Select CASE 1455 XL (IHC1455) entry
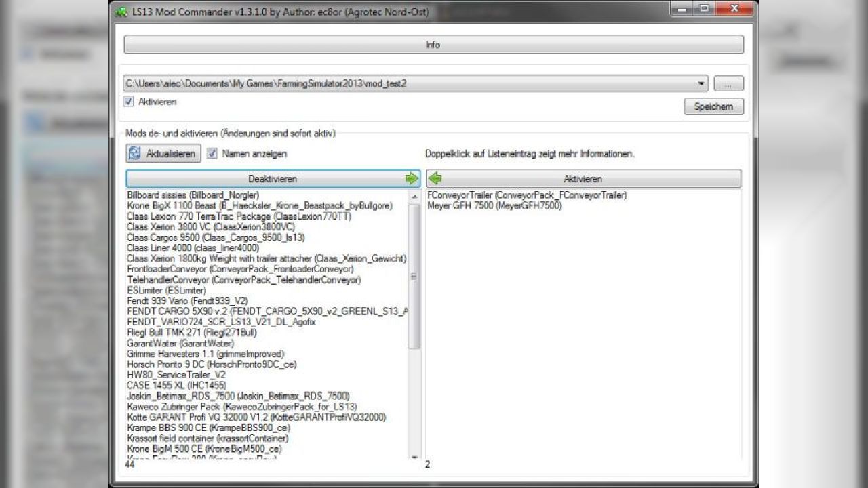 (x=176, y=385)
